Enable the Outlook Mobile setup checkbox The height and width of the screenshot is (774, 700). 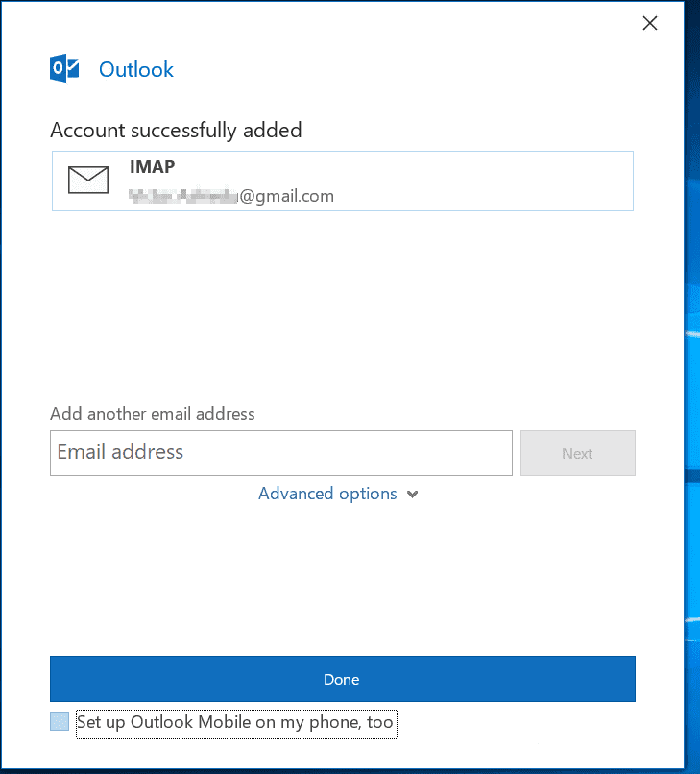coord(60,722)
